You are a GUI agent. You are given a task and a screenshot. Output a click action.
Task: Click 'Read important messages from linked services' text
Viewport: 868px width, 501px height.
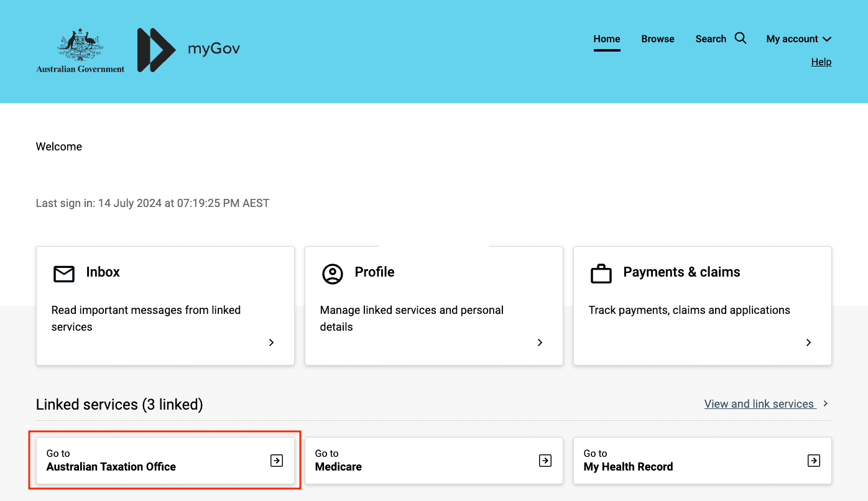tap(146, 318)
